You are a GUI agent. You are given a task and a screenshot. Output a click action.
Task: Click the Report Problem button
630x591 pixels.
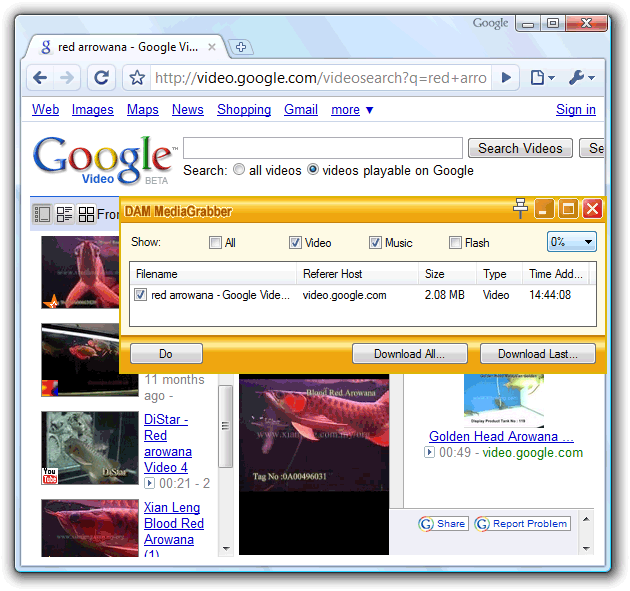(x=522, y=524)
